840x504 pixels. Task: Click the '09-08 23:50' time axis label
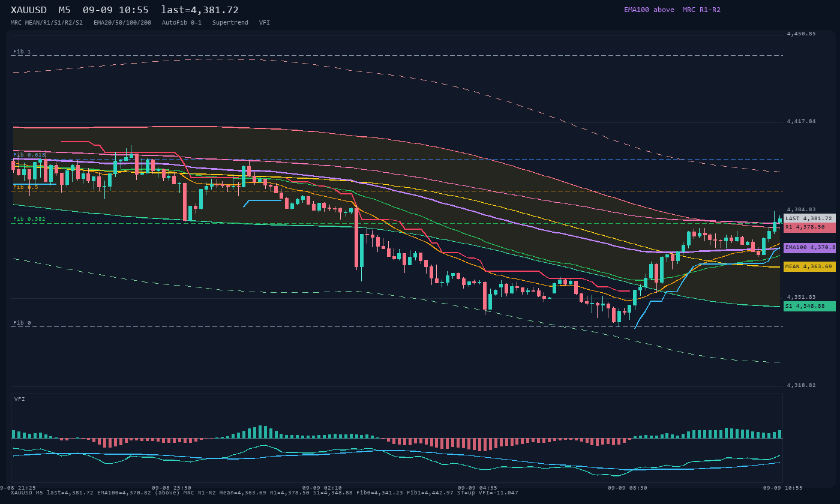click(172, 488)
